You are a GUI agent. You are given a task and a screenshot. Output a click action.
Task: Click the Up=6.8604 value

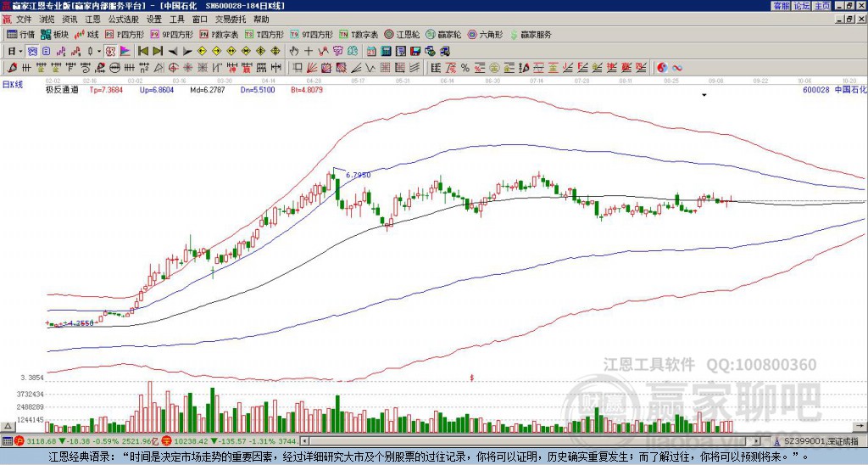156,90
